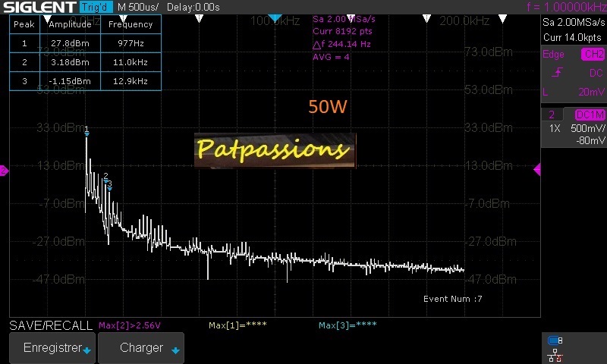The height and width of the screenshot is (364, 607).
Task: Toggle the CH2 trigger source badge
Action: point(593,55)
